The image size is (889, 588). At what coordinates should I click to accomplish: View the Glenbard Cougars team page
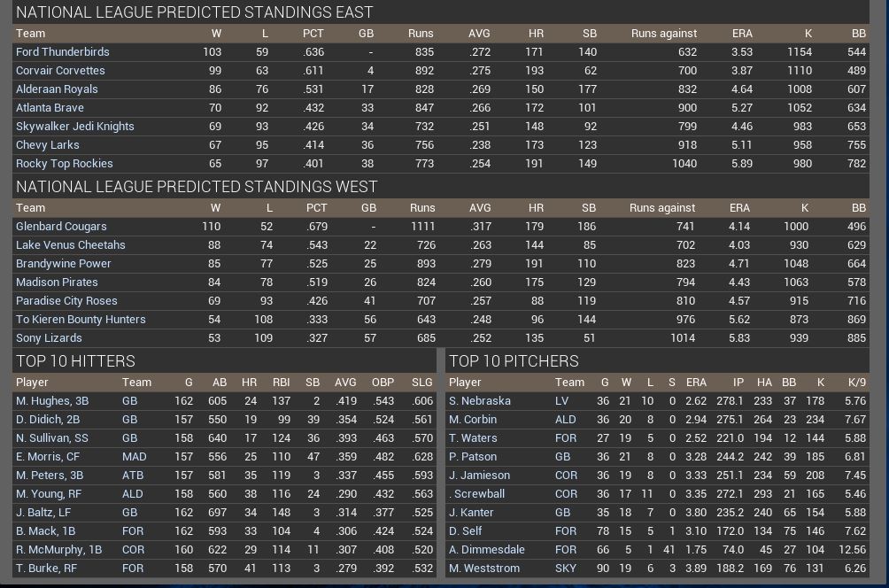(61, 226)
